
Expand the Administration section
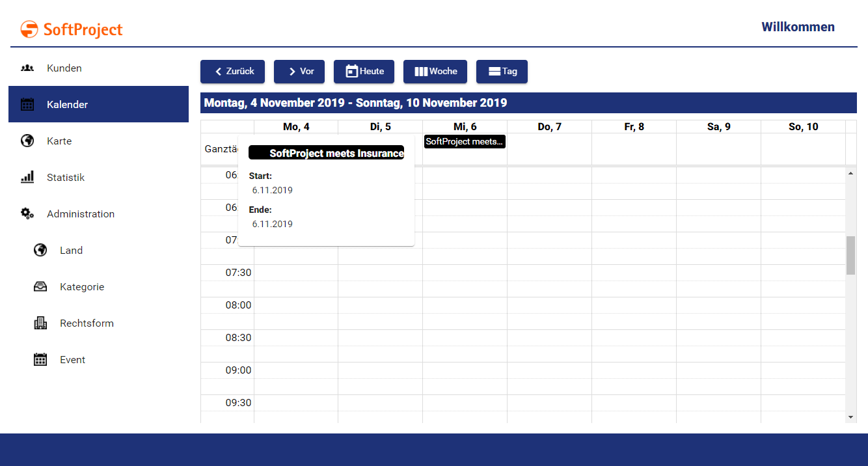point(80,213)
